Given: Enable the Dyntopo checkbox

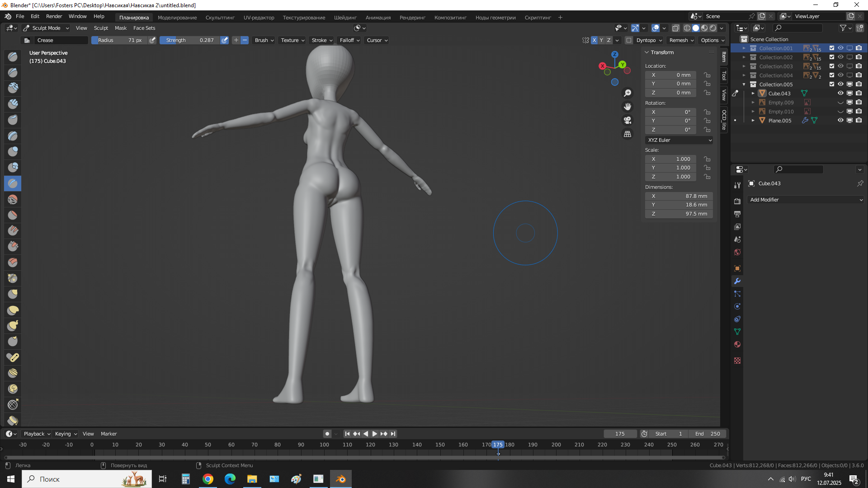Looking at the screenshot, I should click(629, 40).
